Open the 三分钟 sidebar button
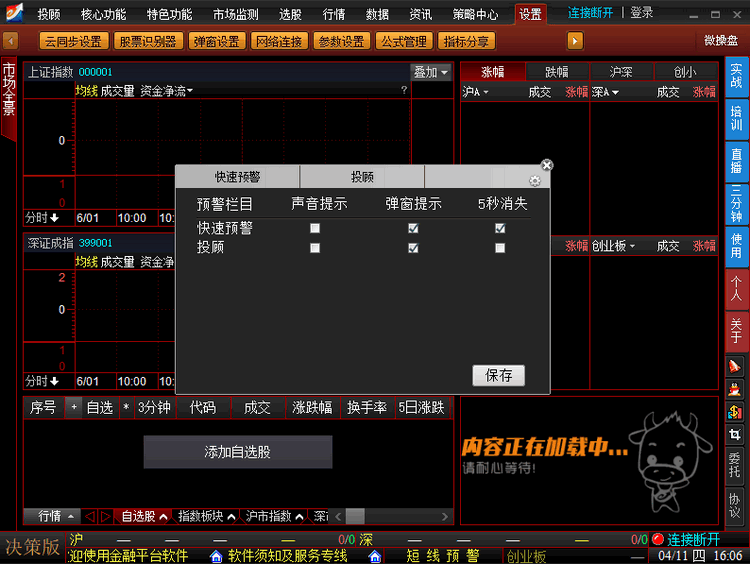Viewport: 750px width, 564px height. [x=736, y=204]
